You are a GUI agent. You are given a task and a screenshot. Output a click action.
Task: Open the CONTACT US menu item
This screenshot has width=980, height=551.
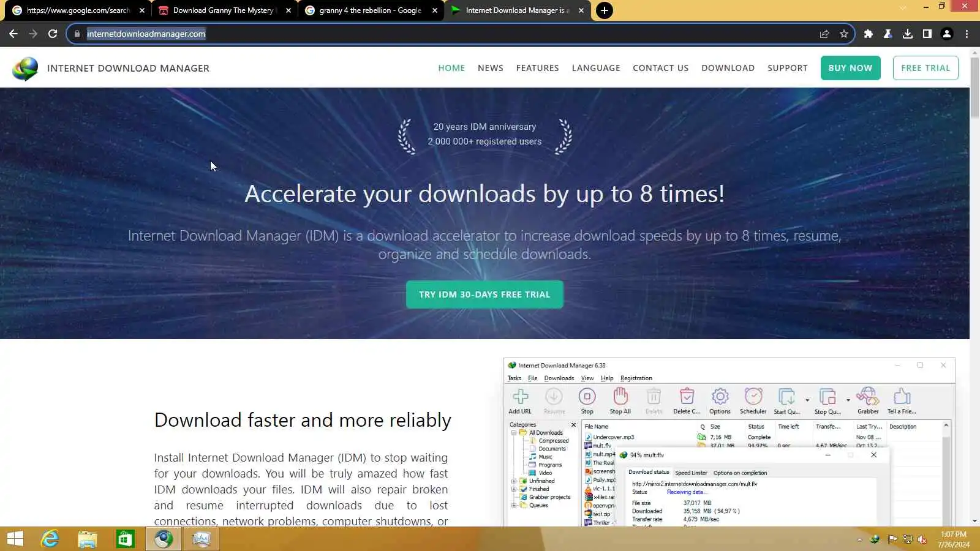click(661, 68)
